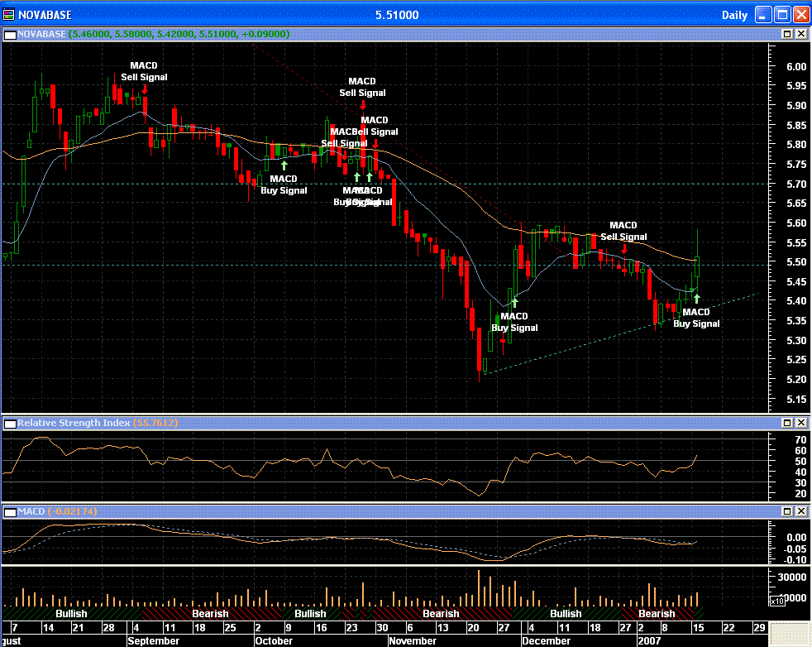812x647 pixels.
Task: Click the 6.00 price axis label
Action: point(796,66)
